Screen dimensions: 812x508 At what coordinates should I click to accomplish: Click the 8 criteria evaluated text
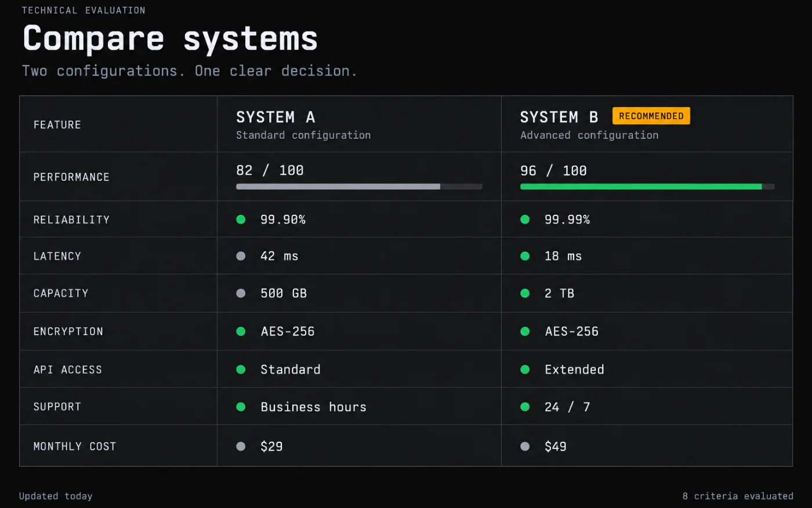[738, 496]
